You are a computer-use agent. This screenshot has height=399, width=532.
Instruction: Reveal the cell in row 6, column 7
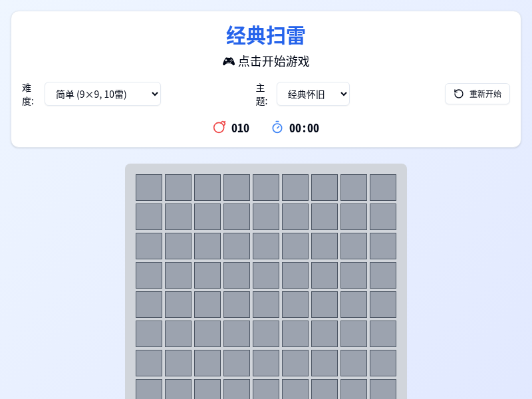coord(325,334)
